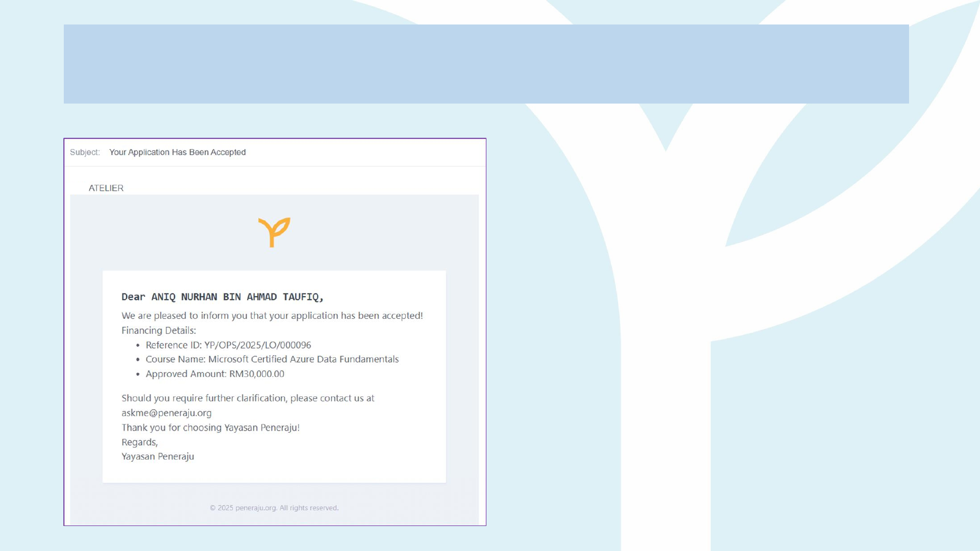
Task: Click the 'Financing Details:' heading
Action: coord(159,330)
